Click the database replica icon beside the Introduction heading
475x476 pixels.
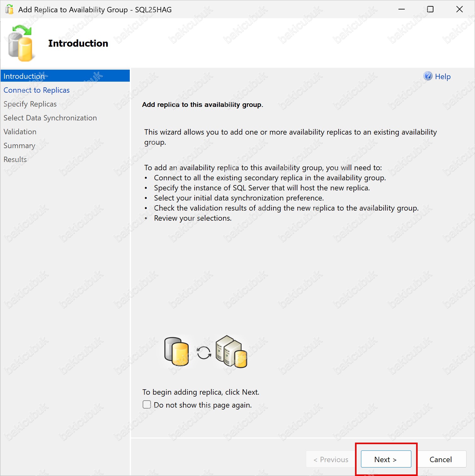[x=20, y=44]
